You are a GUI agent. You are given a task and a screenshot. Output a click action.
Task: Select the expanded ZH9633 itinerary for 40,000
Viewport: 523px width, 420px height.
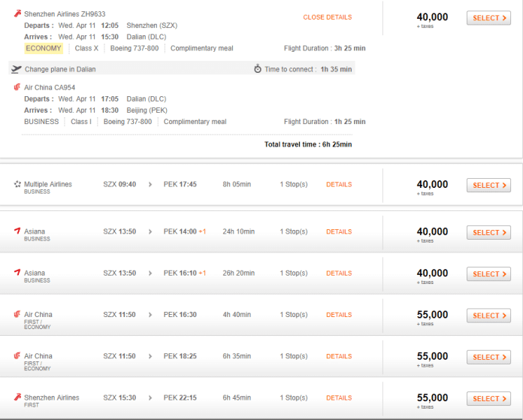488,18
